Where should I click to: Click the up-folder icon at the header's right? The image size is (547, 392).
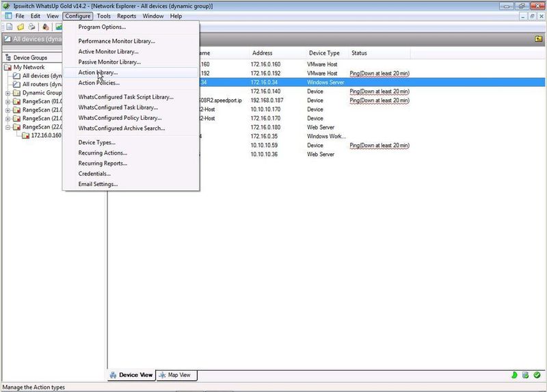click(x=539, y=39)
